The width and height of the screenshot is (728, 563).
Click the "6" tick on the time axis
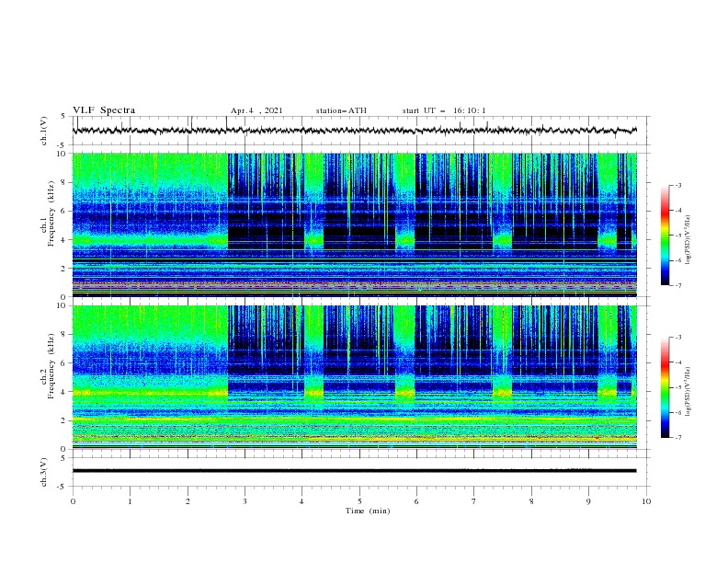coord(416,501)
